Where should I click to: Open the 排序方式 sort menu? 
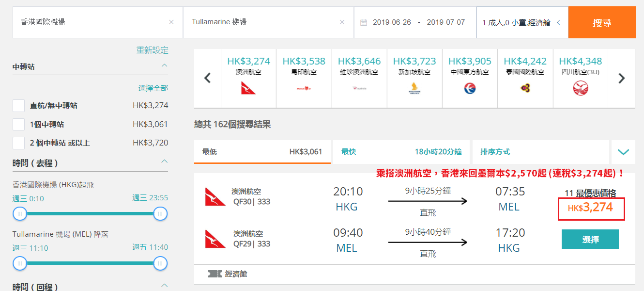540,152
